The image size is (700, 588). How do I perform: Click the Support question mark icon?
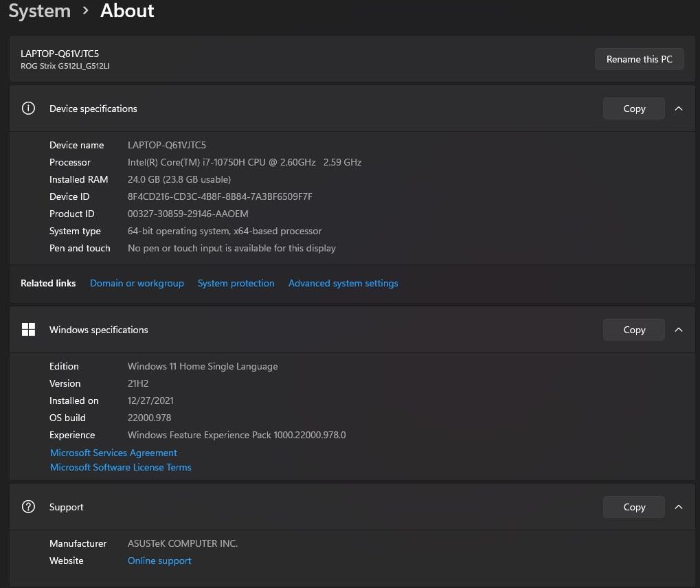[x=28, y=507]
